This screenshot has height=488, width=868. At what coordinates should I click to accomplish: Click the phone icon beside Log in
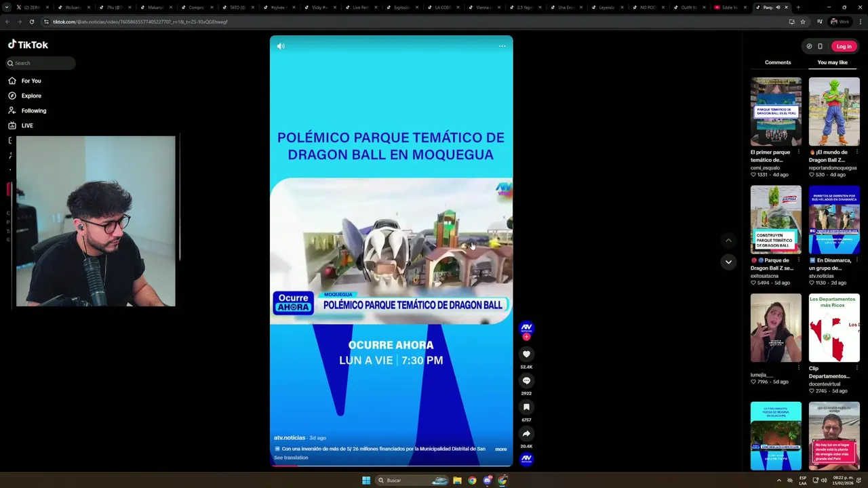click(820, 46)
